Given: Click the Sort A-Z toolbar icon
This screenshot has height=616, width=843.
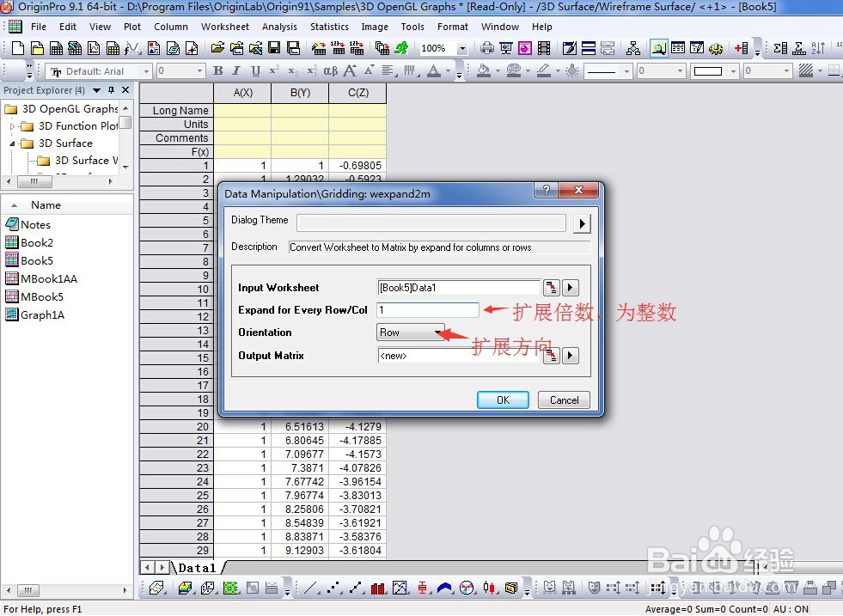Looking at the screenshot, I should (818, 48).
